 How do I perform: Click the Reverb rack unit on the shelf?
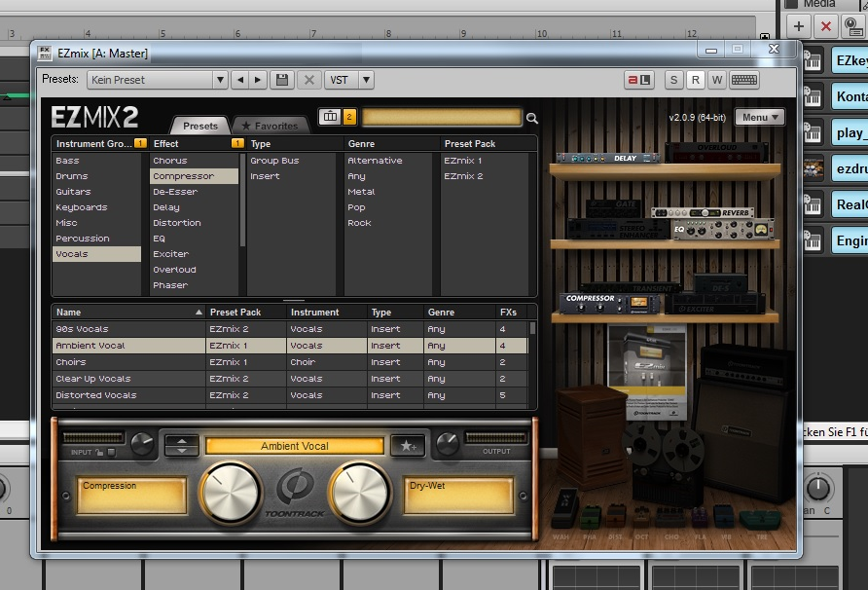[703, 212]
